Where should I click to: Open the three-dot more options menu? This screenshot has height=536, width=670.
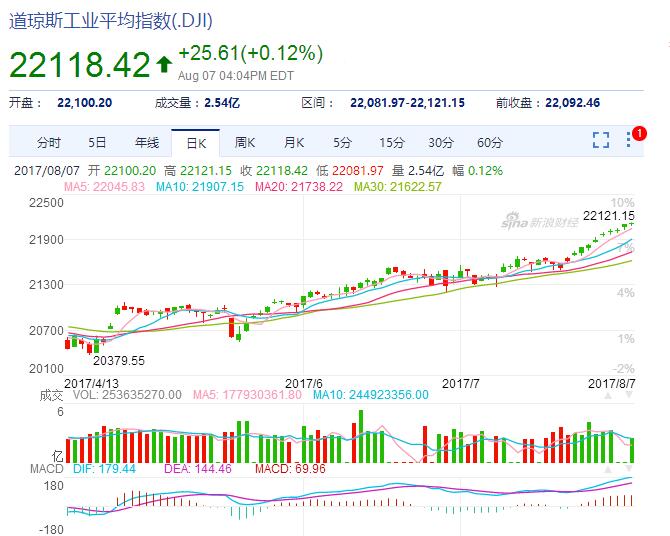pyautogui.click(x=630, y=140)
